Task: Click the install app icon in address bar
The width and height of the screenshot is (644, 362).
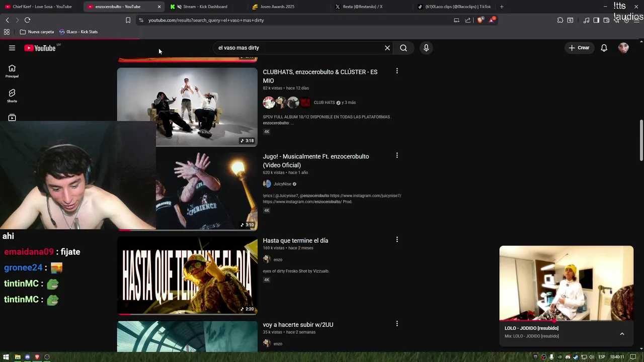Action: coord(456,20)
